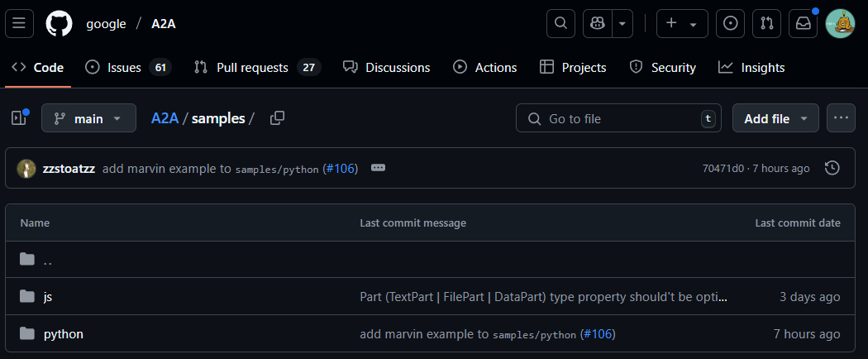Image resolution: width=868 pixels, height=359 pixels.
Task: Switch to the Discussions tab
Action: click(386, 68)
